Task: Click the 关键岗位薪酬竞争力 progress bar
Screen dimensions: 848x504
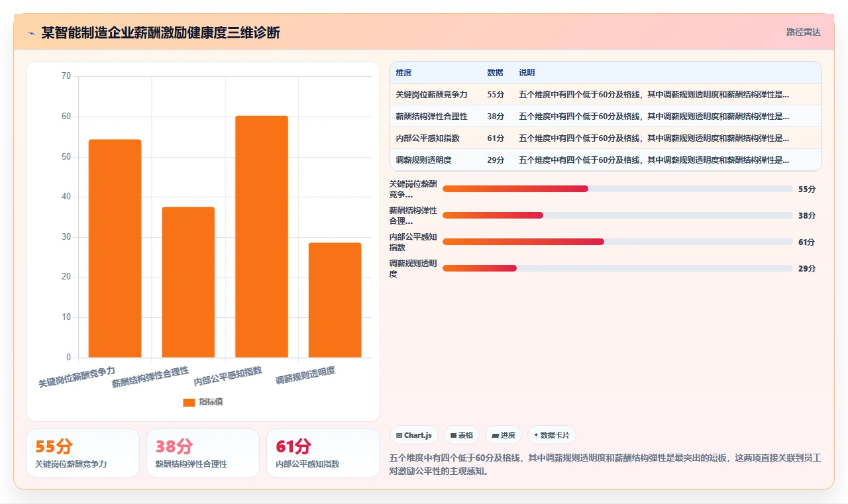Action: coord(617,189)
